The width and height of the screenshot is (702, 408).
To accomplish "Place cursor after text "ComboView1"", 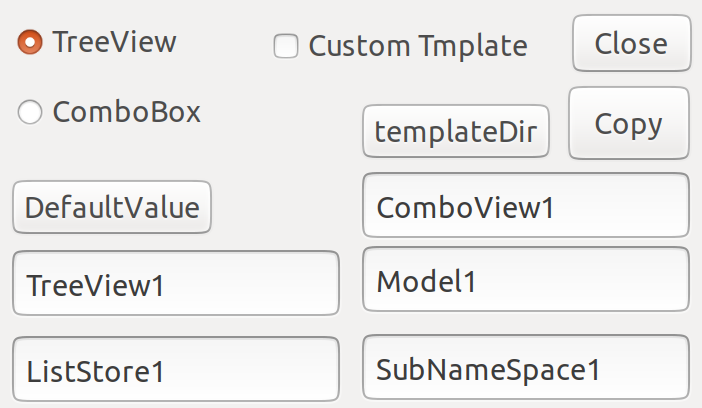I will [x=556, y=208].
